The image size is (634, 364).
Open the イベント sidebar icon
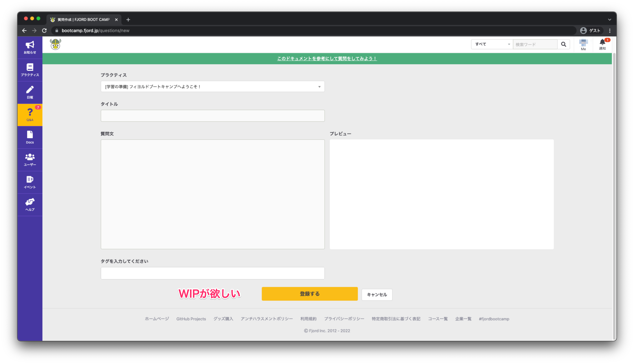30,182
